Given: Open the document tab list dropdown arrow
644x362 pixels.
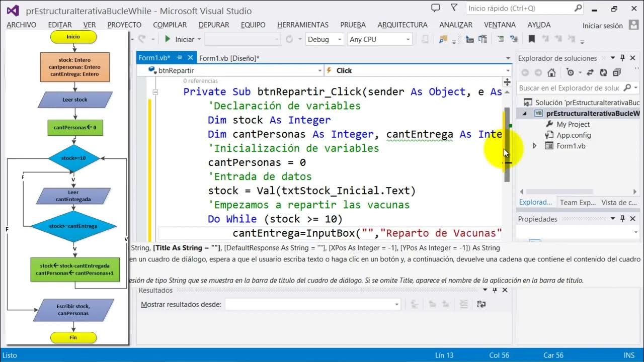Looking at the screenshot, I should (507, 58).
